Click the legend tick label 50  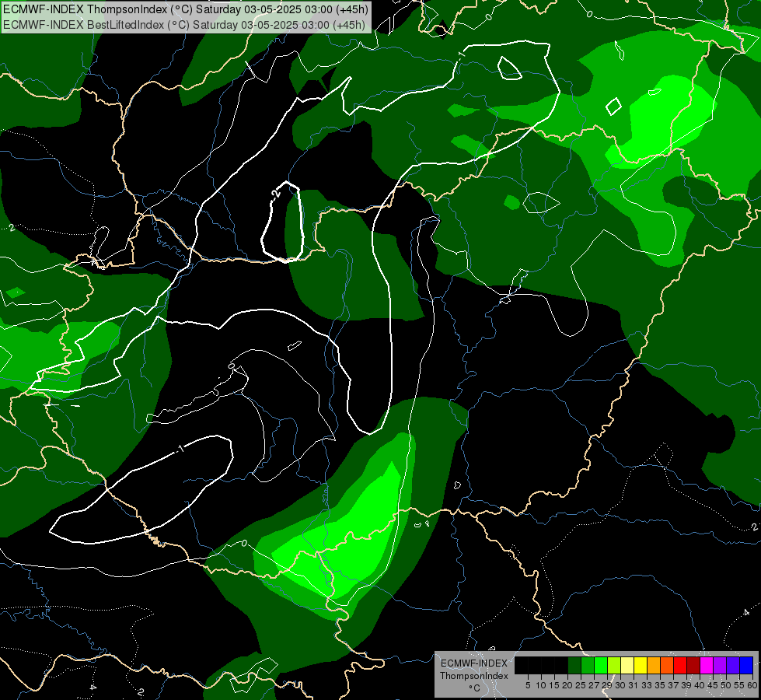pyautogui.click(x=726, y=685)
